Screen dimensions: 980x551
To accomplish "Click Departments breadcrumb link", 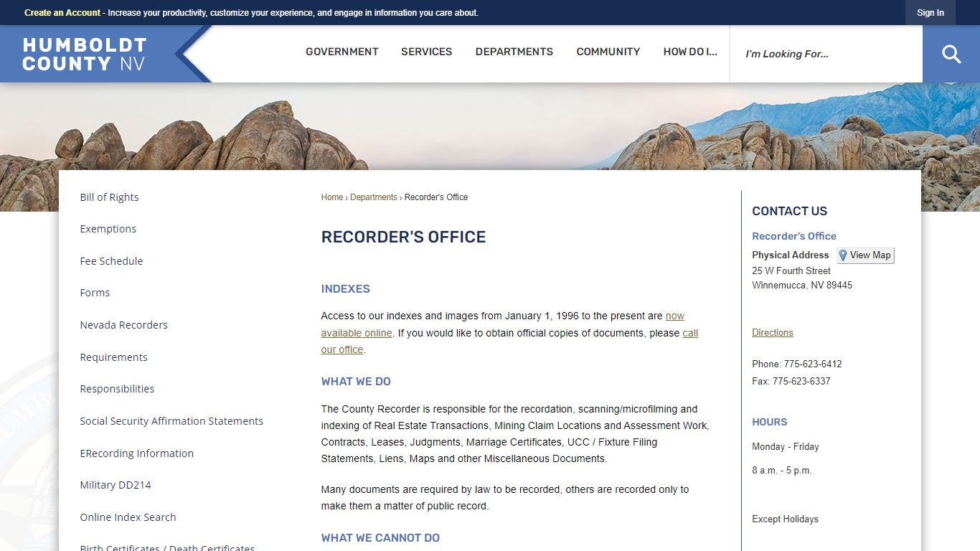I will pyautogui.click(x=374, y=197).
